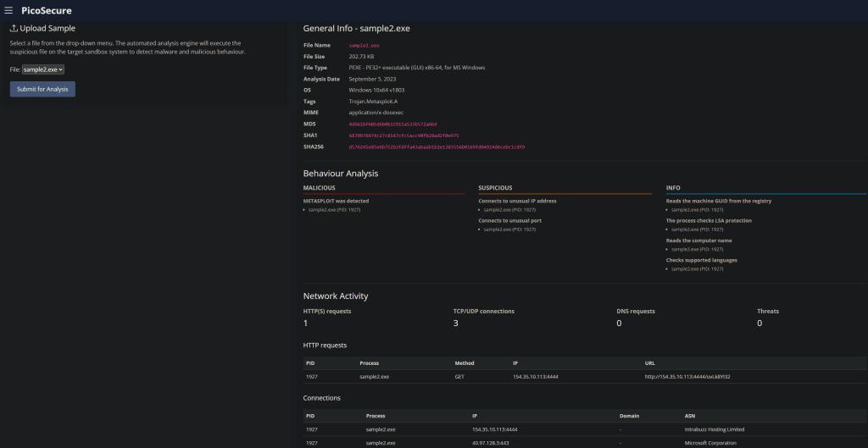Click the INFO section heading

tap(674, 187)
